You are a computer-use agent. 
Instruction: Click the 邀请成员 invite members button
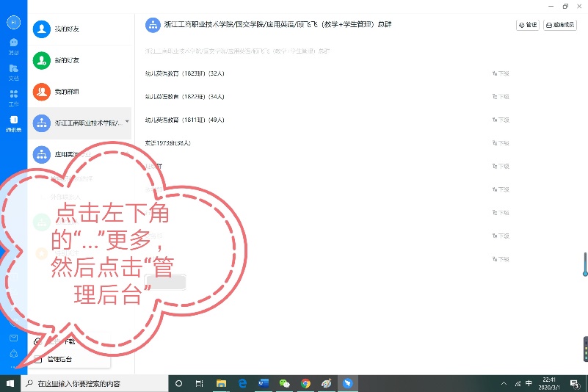click(561, 25)
